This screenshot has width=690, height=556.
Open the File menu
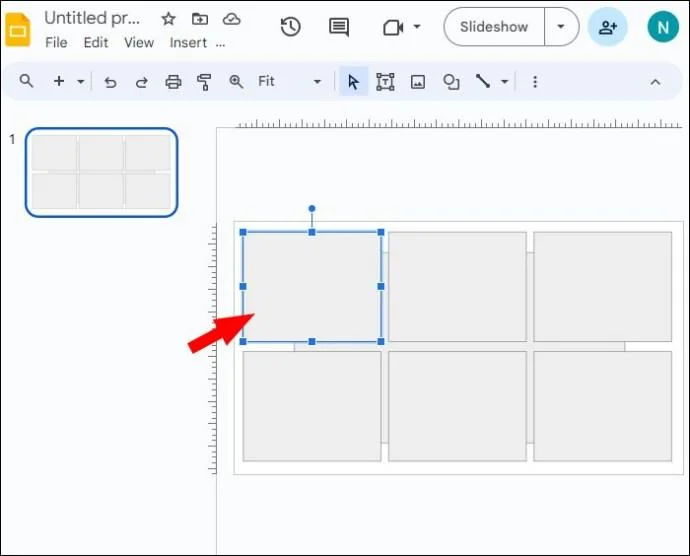[x=56, y=43]
